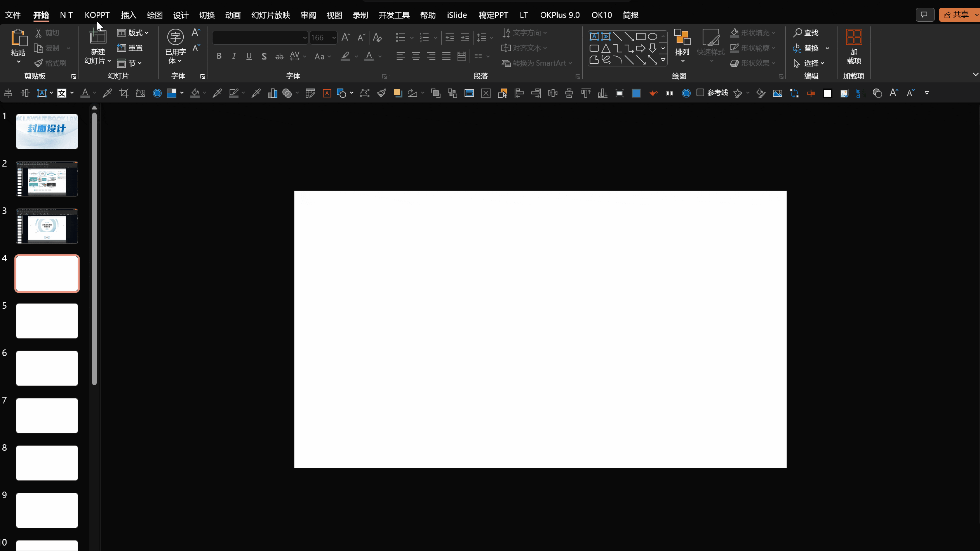Open the Clipboard pane launcher
980x551 pixels.
click(x=74, y=76)
